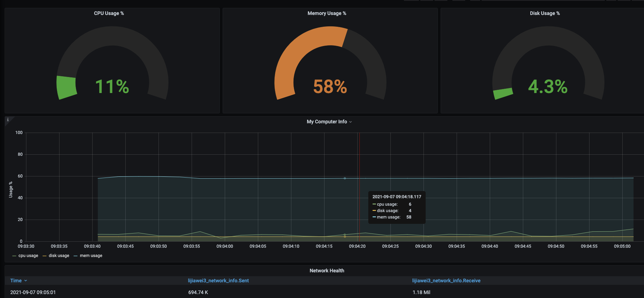Screen dimensions: 644x298
Task: Click the info icon on the graph panel corner
Action: pyautogui.click(x=7, y=120)
